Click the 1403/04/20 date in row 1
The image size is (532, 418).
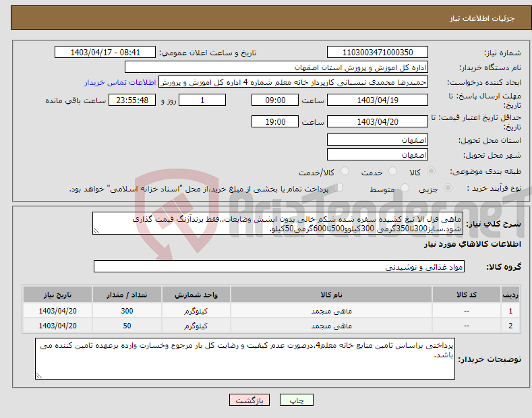(58, 311)
